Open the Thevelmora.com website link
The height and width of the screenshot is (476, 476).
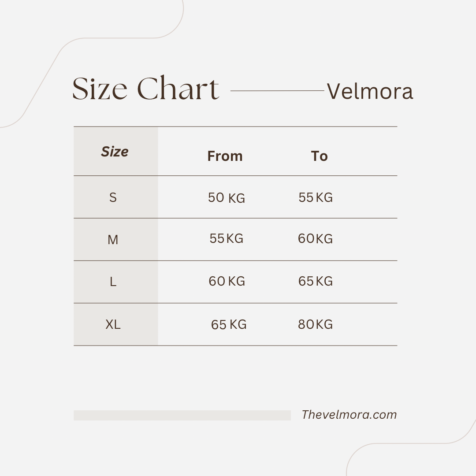[x=349, y=415]
